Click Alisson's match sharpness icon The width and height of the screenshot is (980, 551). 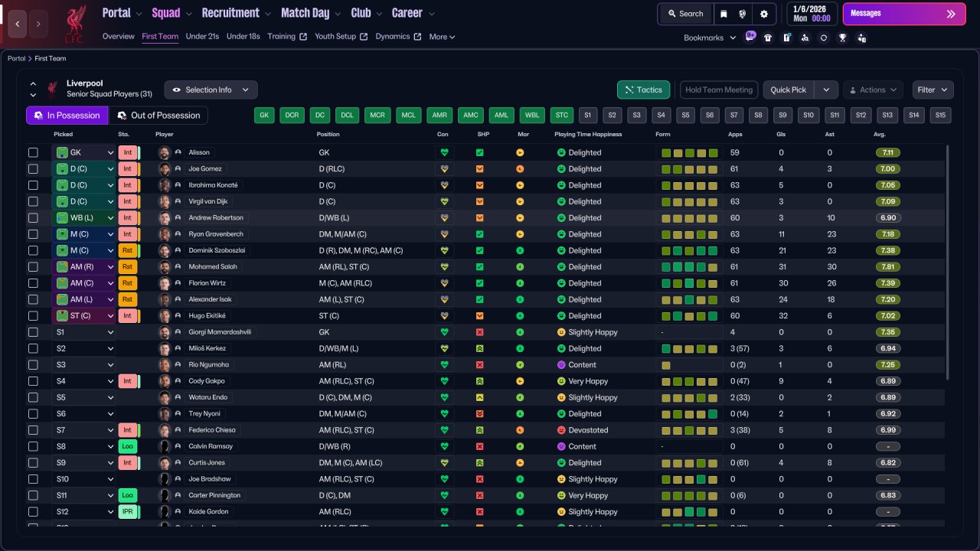point(480,152)
